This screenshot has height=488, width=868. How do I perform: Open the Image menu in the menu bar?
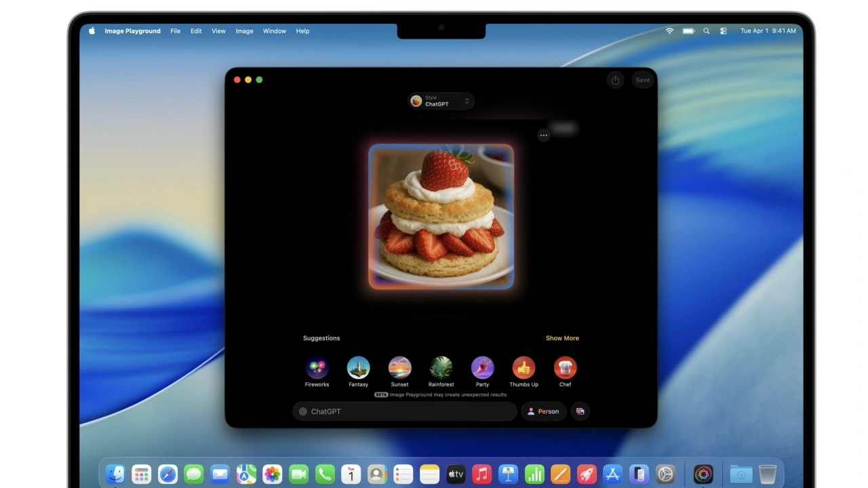[244, 31]
